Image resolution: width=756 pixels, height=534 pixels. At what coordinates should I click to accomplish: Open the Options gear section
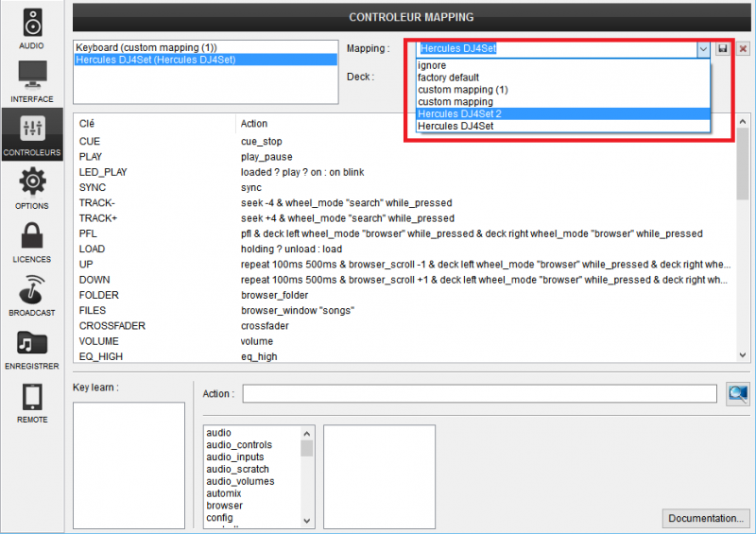tap(32, 187)
